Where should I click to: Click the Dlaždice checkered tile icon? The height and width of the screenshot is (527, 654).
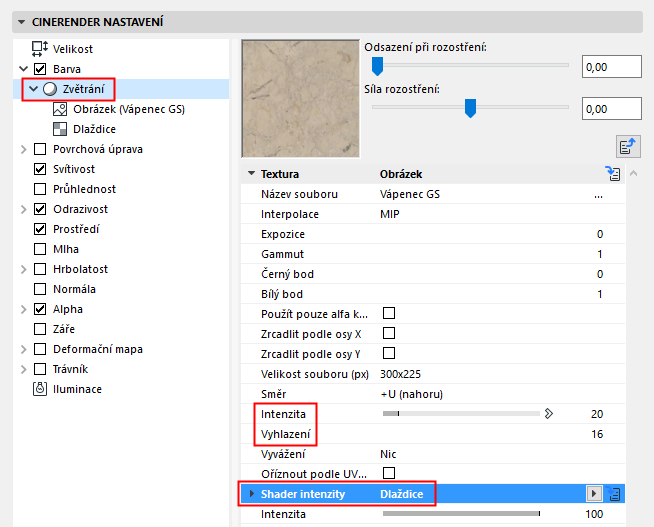58,129
